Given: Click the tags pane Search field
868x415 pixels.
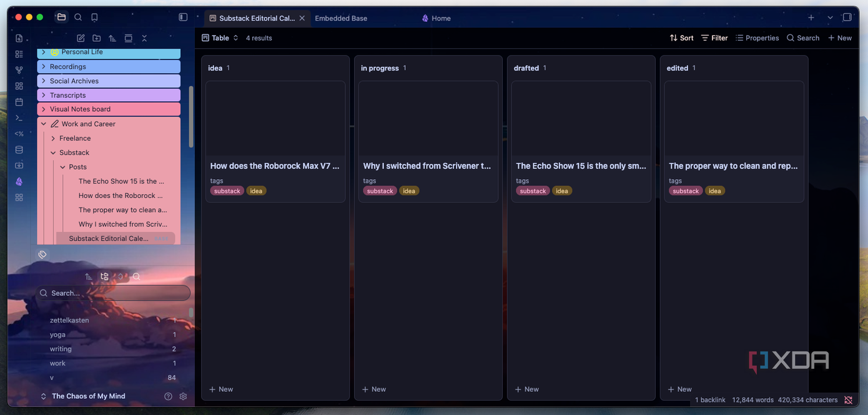Looking at the screenshot, I should tap(113, 293).
